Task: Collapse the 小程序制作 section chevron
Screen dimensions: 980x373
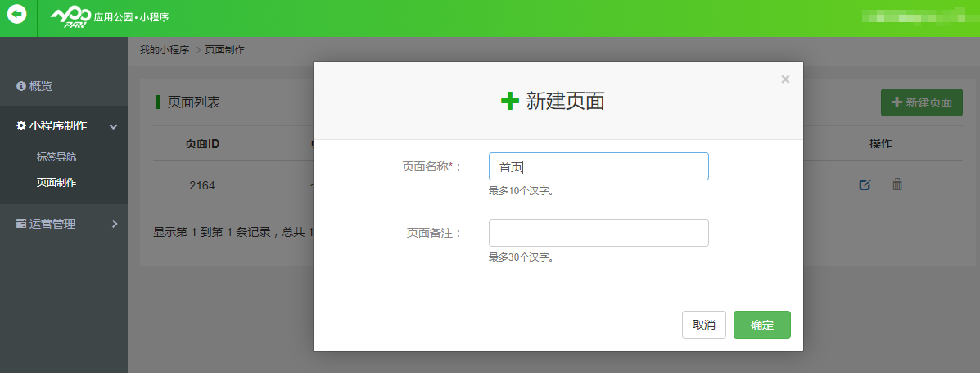Action: point(114,126)
